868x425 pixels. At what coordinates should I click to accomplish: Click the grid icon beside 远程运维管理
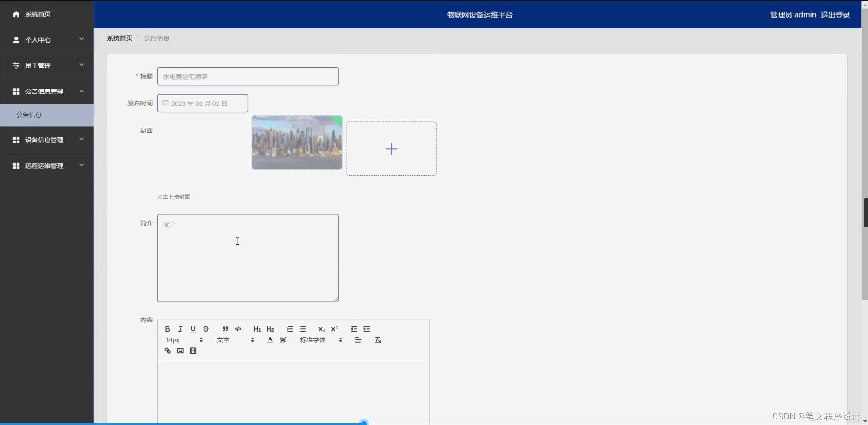click(x=16, y=166)
